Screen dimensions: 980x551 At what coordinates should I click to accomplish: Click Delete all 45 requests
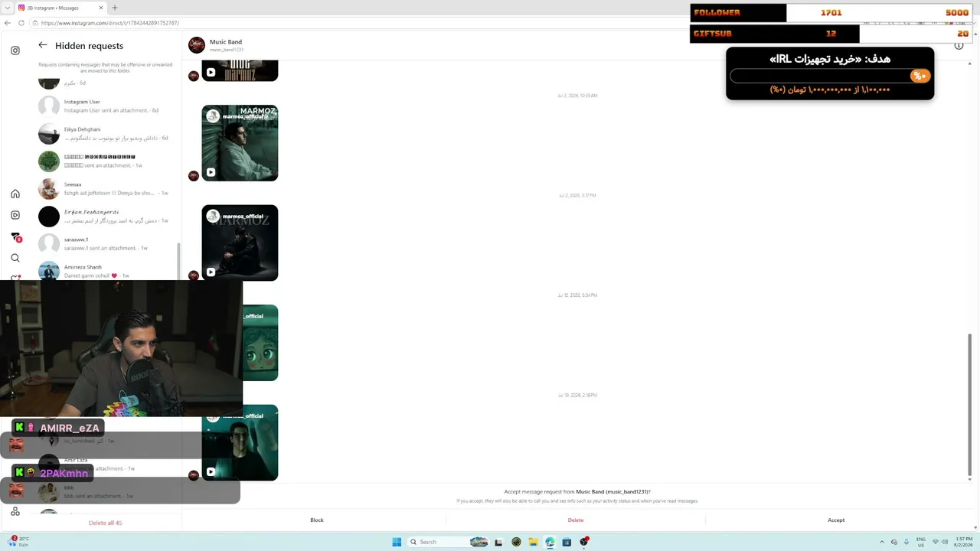click(106, 523)
